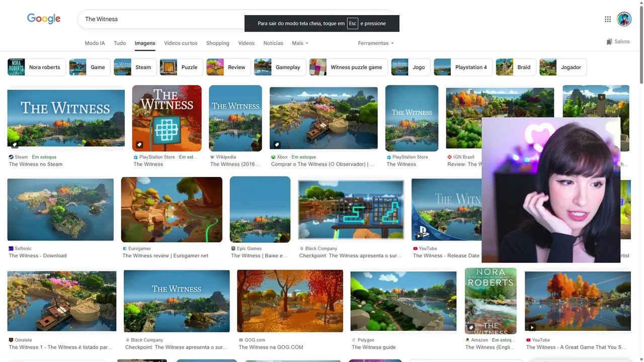Screen dimensions: 644x362
Task: Click the Epic Games favicon
Action: point(233,248)
